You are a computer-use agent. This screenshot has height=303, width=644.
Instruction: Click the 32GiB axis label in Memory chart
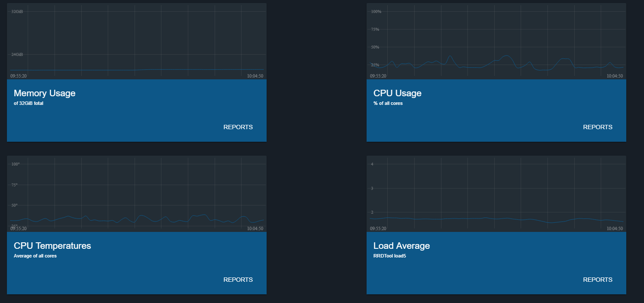17,11
